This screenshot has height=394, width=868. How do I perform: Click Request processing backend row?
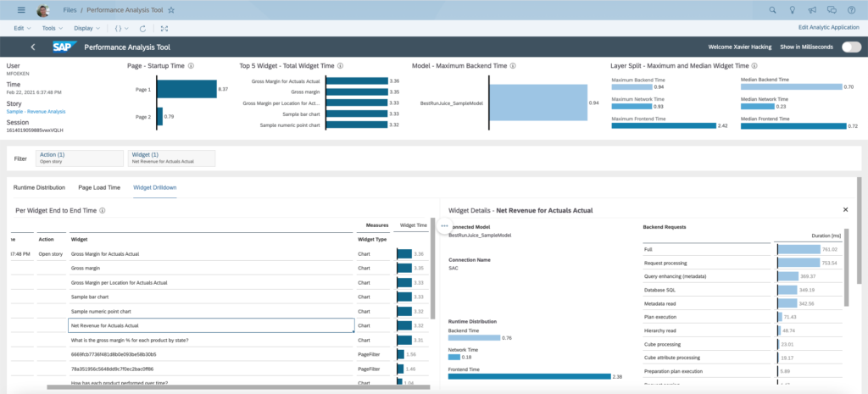tap(742, 263)
